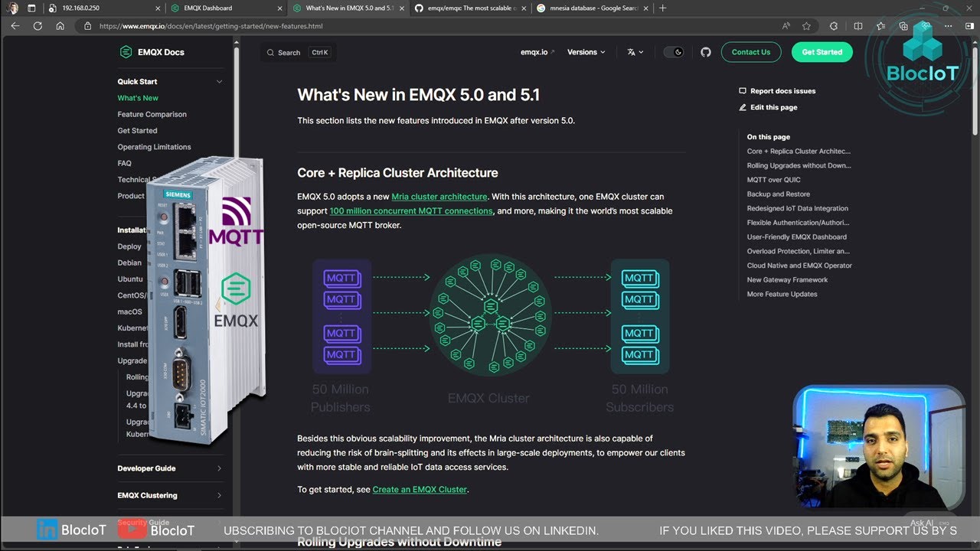The width and height of the screenshot is (980, 551).
Task: Jump to MQTT over QUIC section
Action: [773, 180]
